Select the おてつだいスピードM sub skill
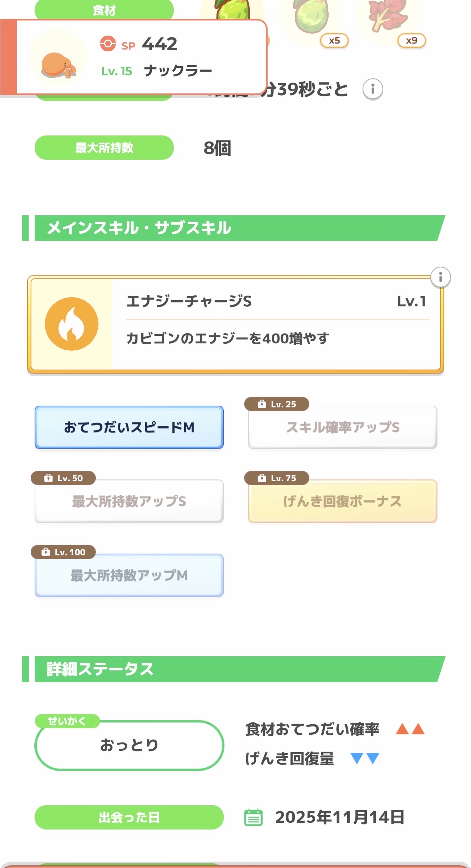Image resolution: width=471 pixels, height=868 pixels. coord(129,427)
